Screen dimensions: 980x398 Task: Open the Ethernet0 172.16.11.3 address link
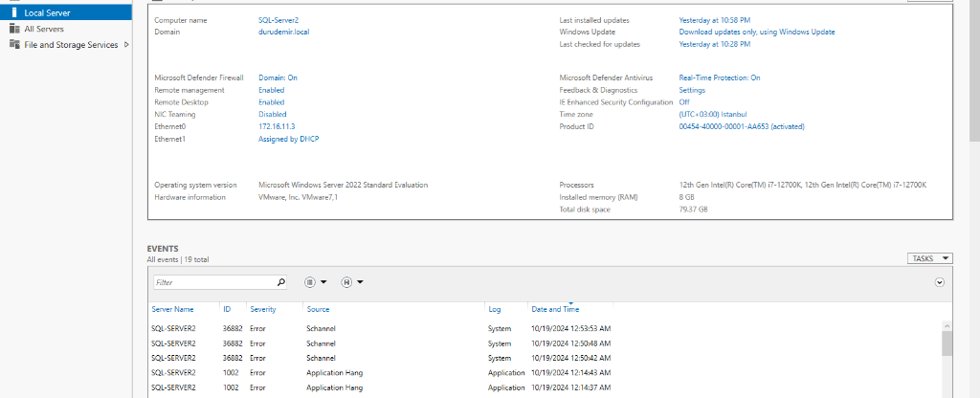click(277, 126)
